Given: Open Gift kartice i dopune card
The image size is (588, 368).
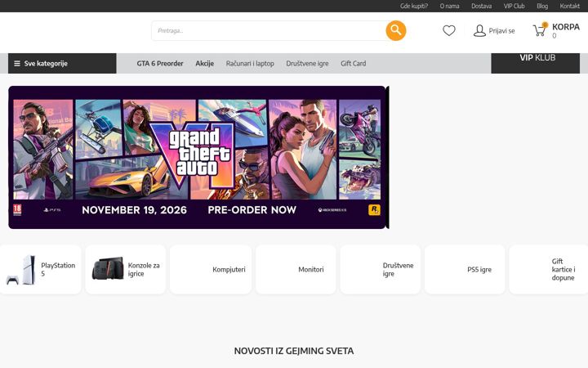Looking at the screenshot, I should click(x=549, y=270).
